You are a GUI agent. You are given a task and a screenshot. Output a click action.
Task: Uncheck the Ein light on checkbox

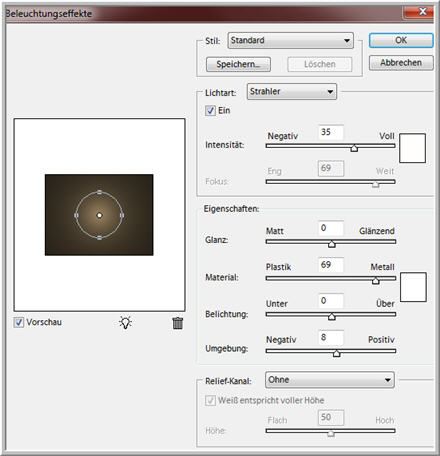[x=210, y=110]
